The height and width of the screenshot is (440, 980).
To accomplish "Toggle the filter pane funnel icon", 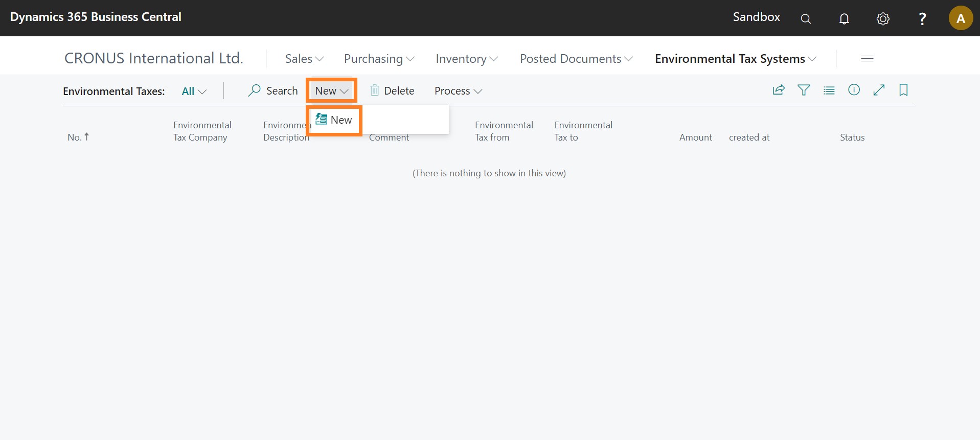I will [x=804, y=90].
